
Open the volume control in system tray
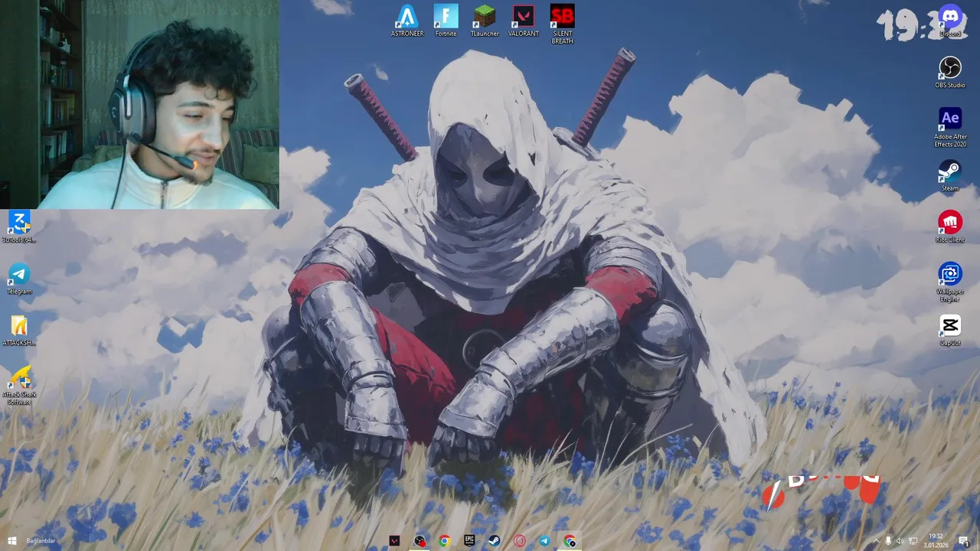coord(900,541)
